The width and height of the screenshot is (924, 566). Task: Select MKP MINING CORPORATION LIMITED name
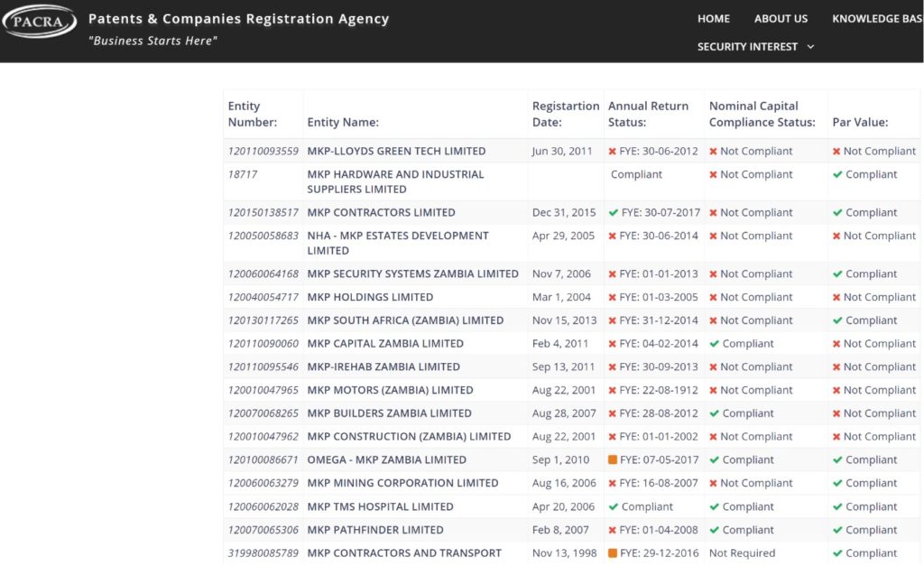[x=402, y=483]
